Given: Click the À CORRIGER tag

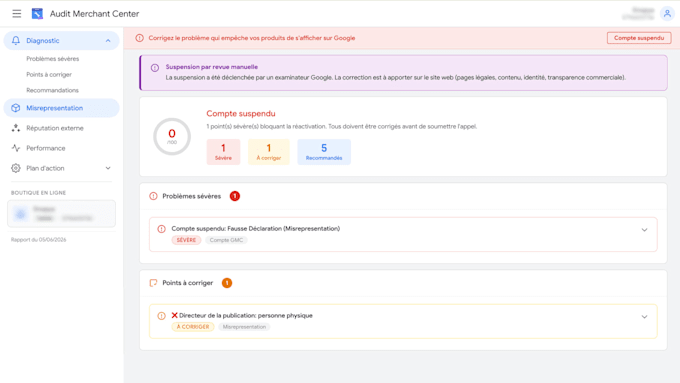Looking at the screenshot, I should tap(193, 327).
